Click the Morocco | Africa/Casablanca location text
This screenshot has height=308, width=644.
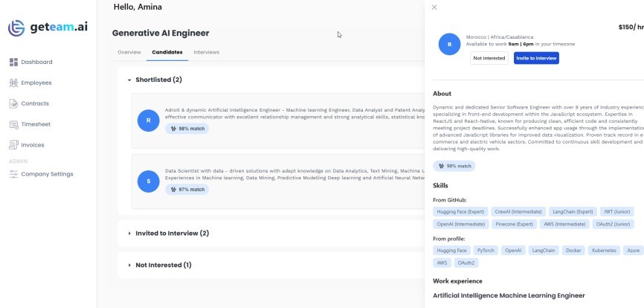pos(500,37)
